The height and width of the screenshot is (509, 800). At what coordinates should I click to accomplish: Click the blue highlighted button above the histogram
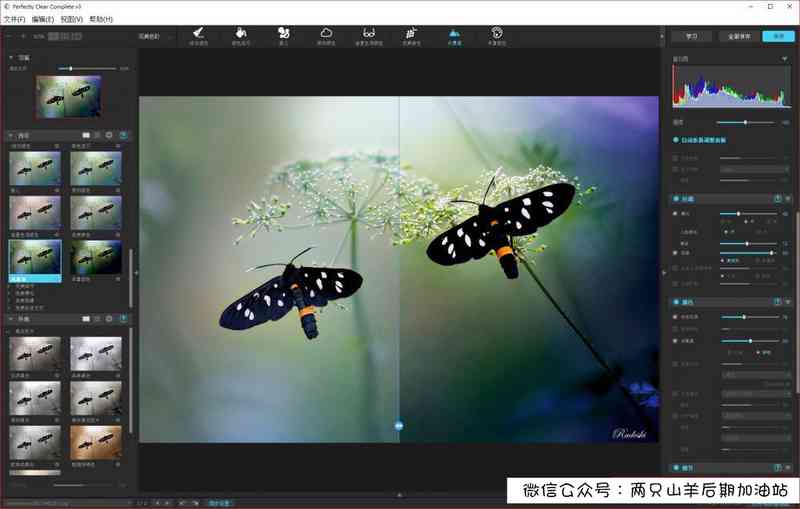click(779, 36)
